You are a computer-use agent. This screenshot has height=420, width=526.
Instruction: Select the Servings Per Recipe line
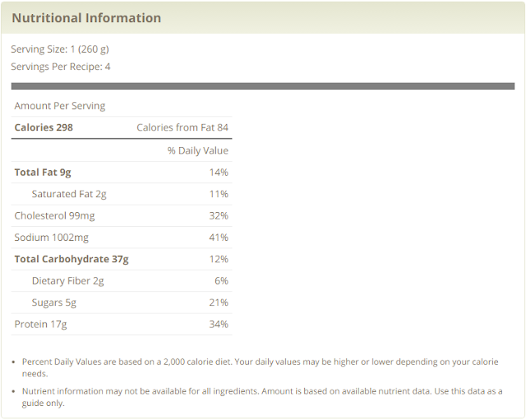(x=61, y=67)
